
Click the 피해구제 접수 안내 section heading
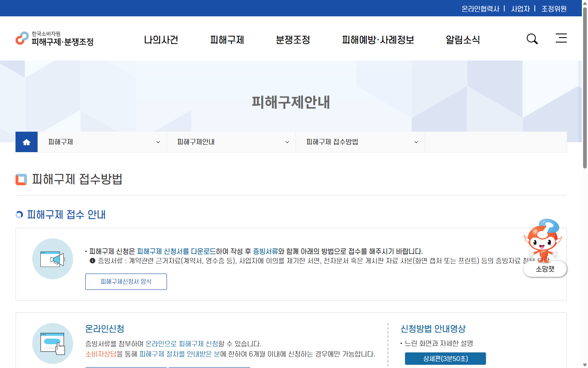67,215
